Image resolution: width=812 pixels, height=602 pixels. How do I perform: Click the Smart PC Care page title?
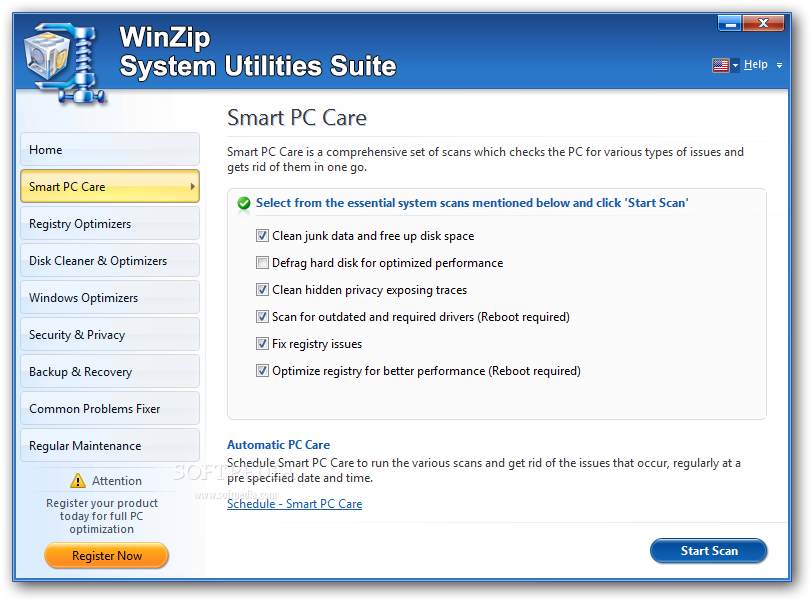pos(297,118)
